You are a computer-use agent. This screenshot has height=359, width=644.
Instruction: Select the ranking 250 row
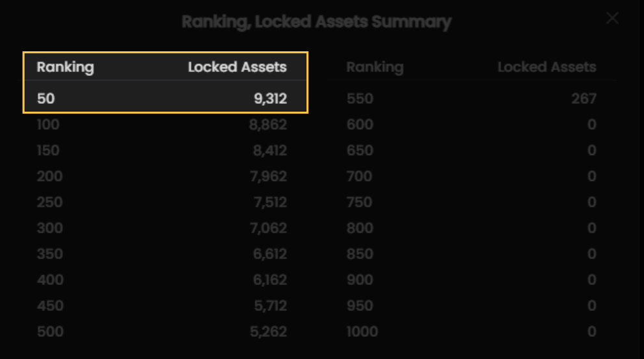click(x=162, y=202)
